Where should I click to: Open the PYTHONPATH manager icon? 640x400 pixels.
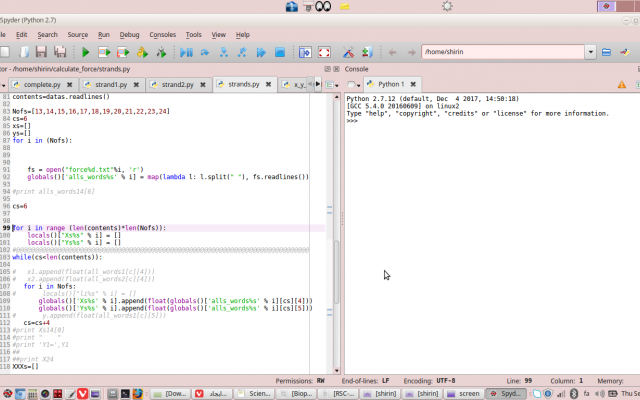click(367, 52)
